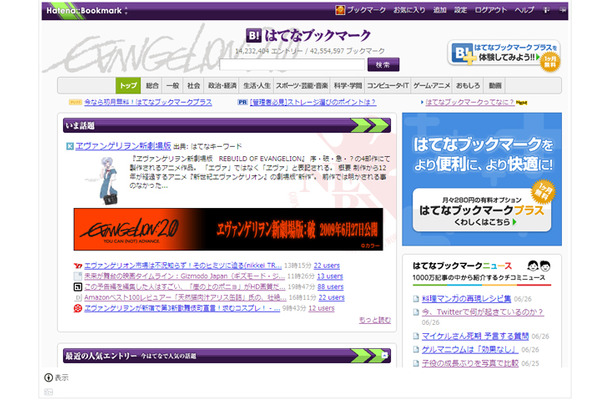Open the 13 users bookmark count
Image resolution: width=610 pixels, height=400 pixels.
[x=330, y=276]
